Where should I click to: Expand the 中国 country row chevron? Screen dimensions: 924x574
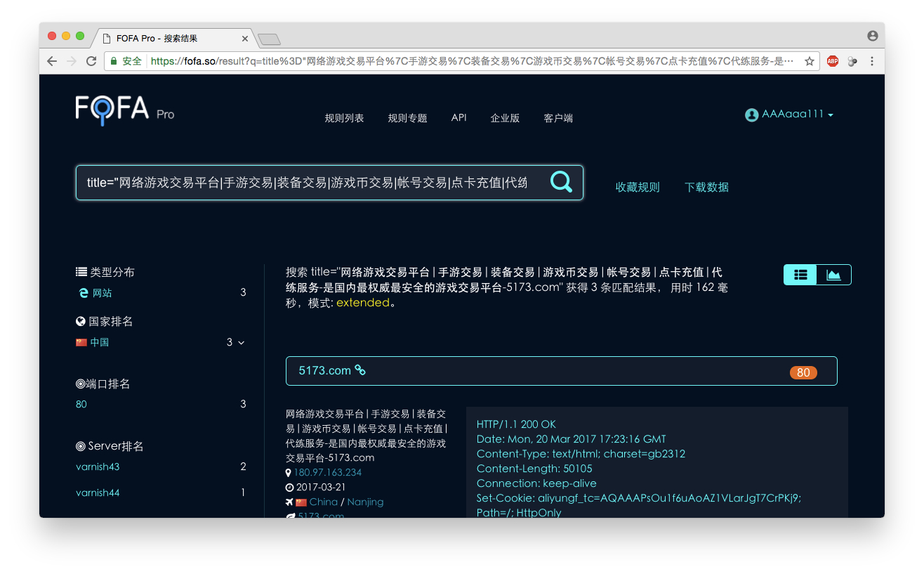coord(242,343)
